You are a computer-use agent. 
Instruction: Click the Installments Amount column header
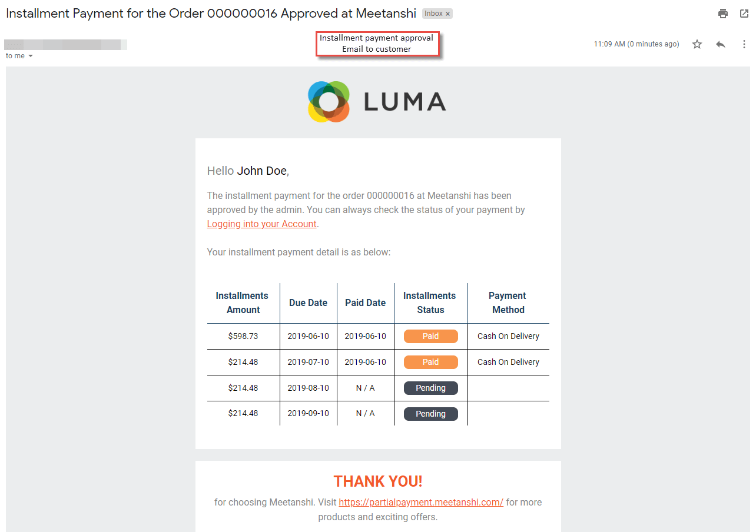coord(243,302)
